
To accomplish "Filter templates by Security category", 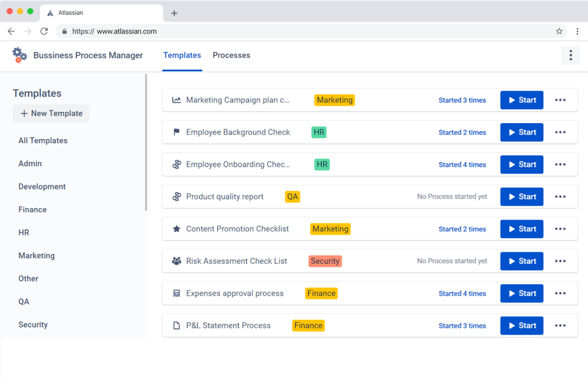I will pos(33,325).
